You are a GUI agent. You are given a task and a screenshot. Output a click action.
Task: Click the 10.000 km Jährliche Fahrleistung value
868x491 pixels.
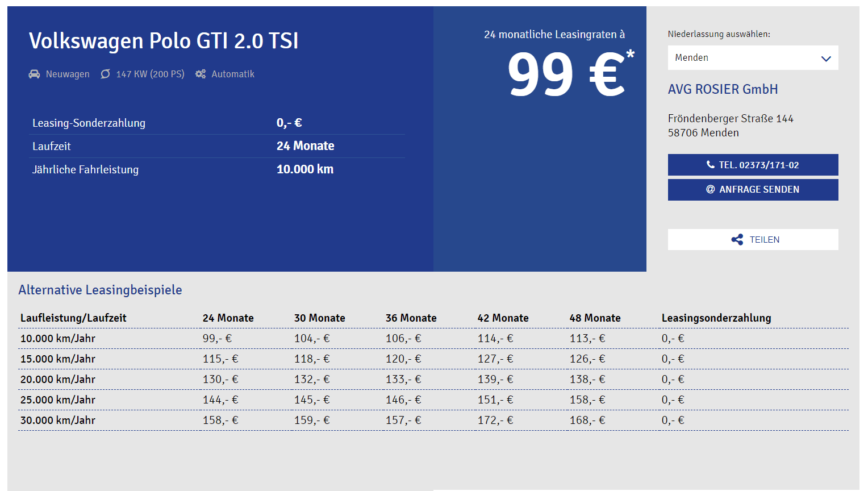tap(305, 169)
